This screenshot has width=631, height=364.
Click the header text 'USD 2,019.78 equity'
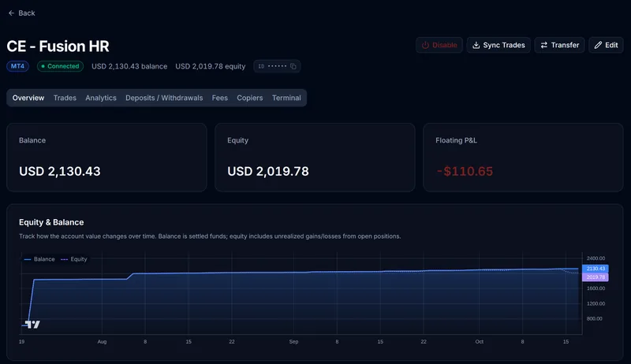[x=210, y=66]
